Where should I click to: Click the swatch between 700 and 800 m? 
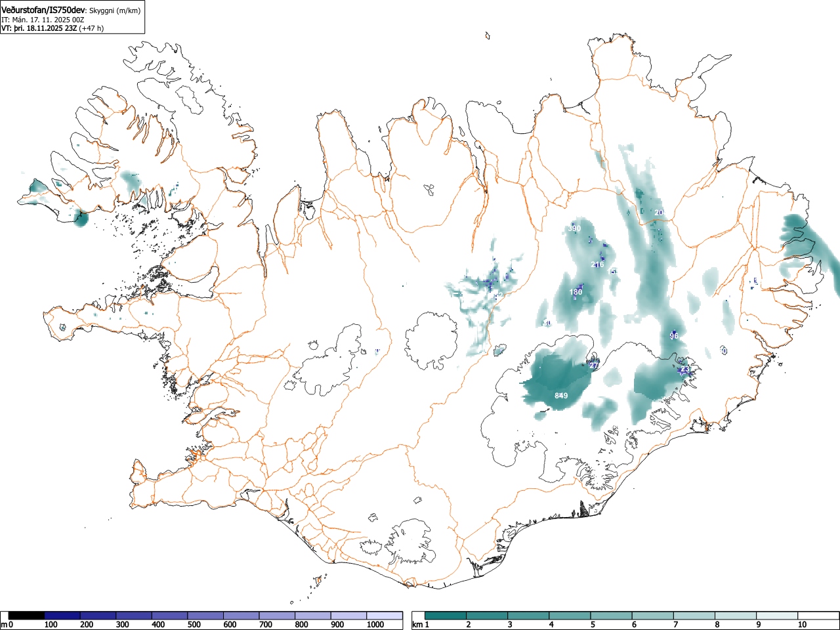pos(277,616)
